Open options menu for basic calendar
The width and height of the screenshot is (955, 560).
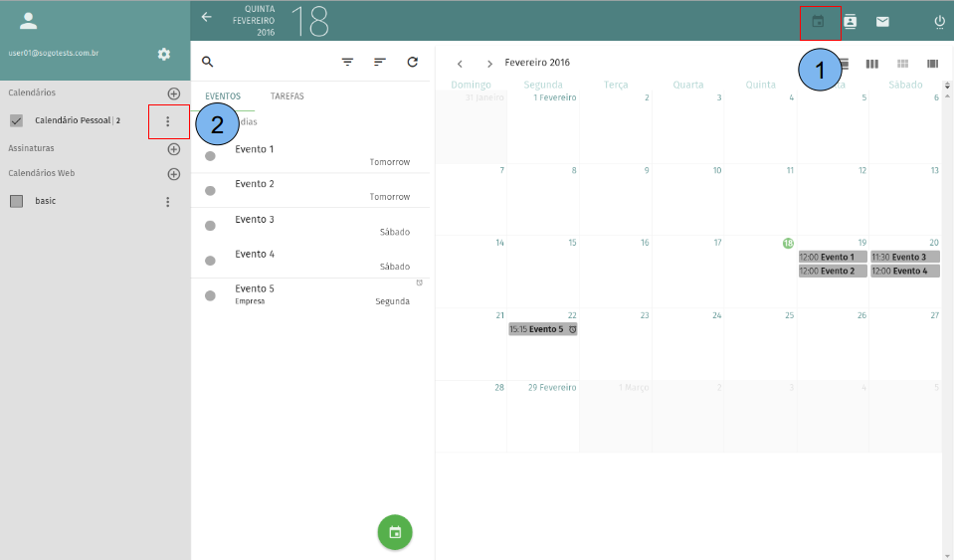[x=167, y=202]
